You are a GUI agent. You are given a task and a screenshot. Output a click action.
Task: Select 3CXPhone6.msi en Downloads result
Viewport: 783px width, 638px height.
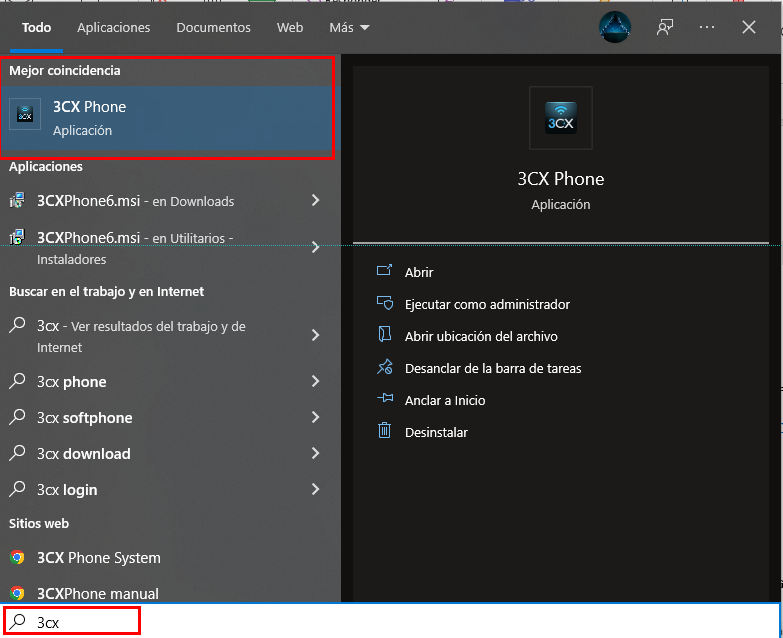point(170,201)
